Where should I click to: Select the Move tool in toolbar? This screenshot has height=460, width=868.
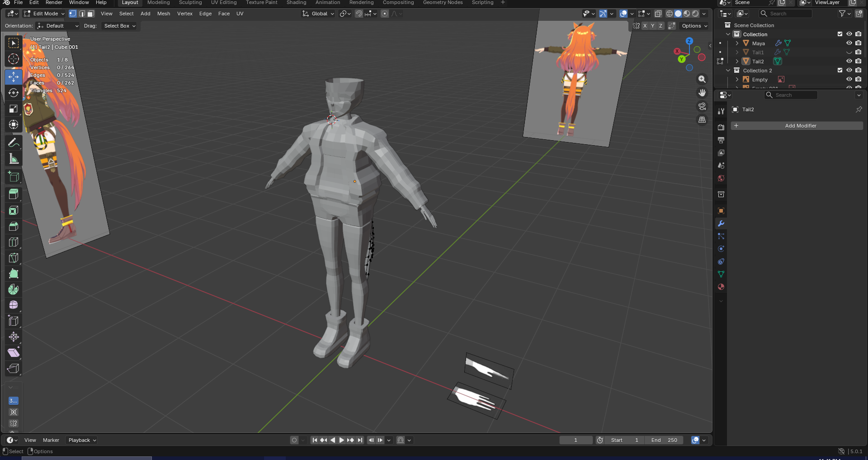(14, 77)
